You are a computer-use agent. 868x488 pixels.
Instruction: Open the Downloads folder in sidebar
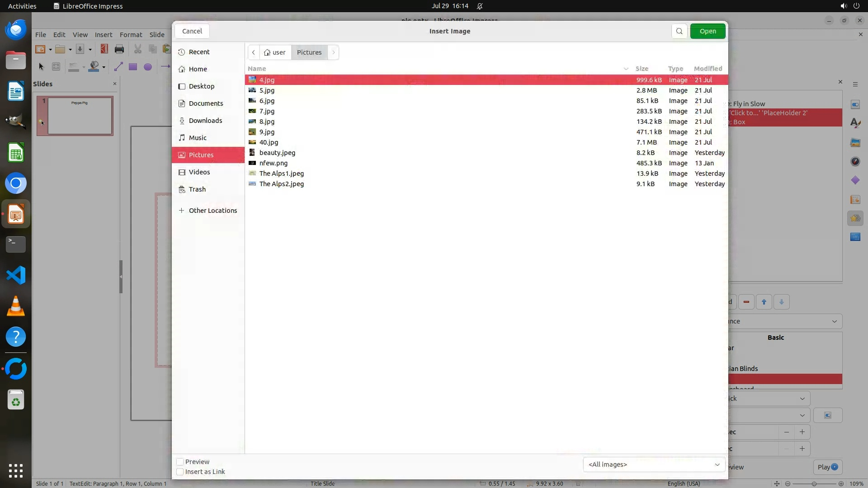point(205,121)
